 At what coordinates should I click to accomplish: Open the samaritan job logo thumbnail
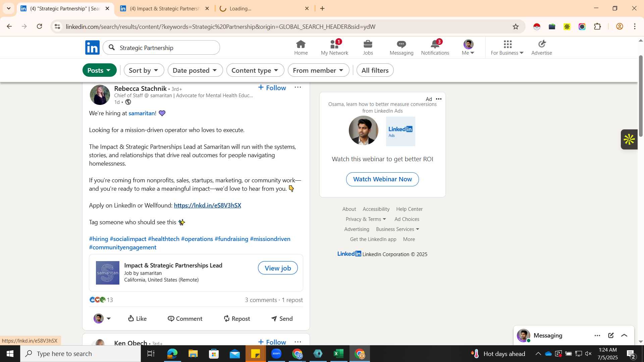pos(108,273)
